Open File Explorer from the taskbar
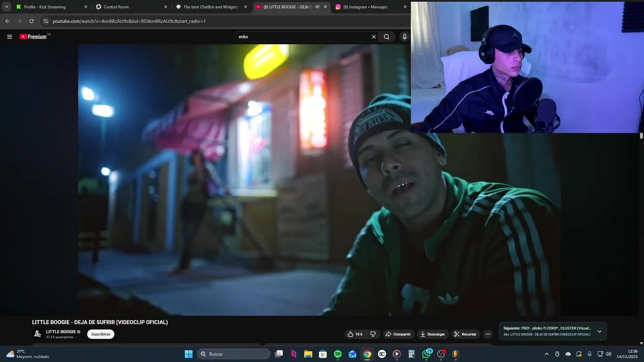Viewport: 644px width, 362px height. click(308, 354)
